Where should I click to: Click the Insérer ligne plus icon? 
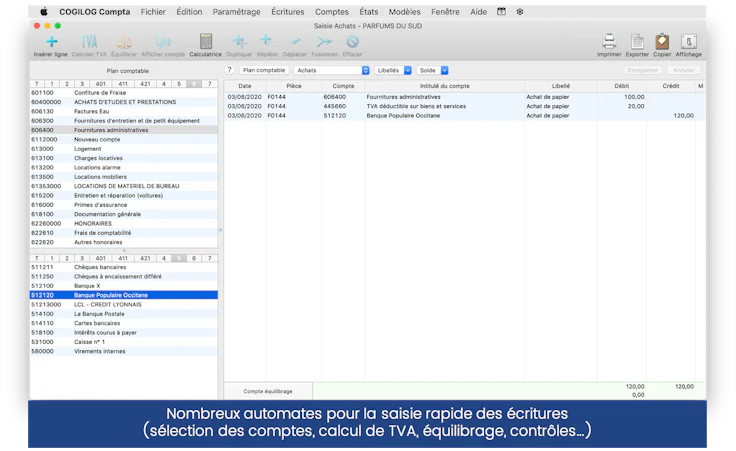tap(51, 42)
